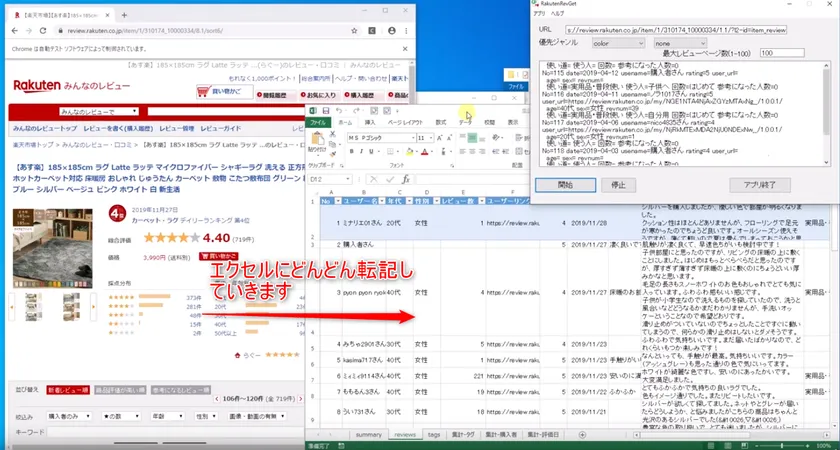Image resolution: width=840 pixels, height=450 pixels.
Task: Click the Cut scissors icon in Excel
Action: pos(332,134)
